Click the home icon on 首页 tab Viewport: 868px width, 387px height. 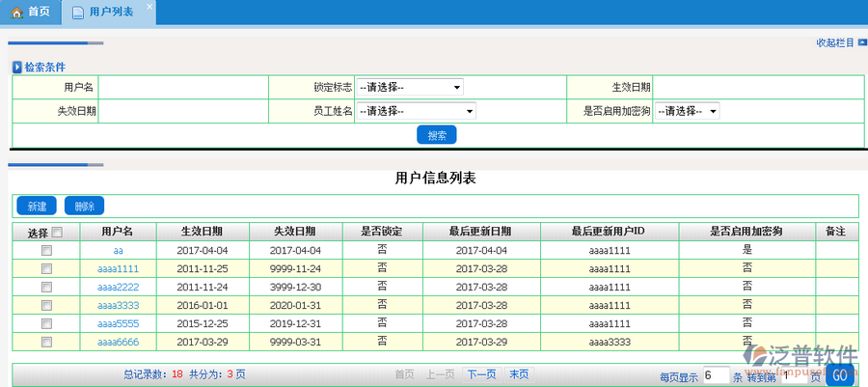pos(16,13)
